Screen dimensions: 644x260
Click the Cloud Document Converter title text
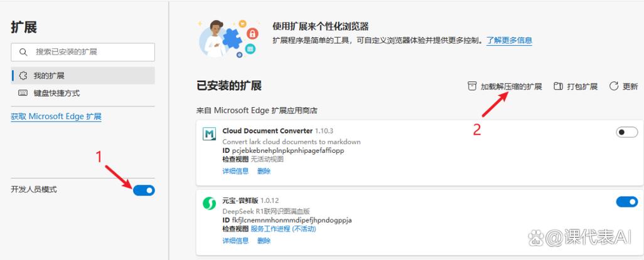click(267, 131)
